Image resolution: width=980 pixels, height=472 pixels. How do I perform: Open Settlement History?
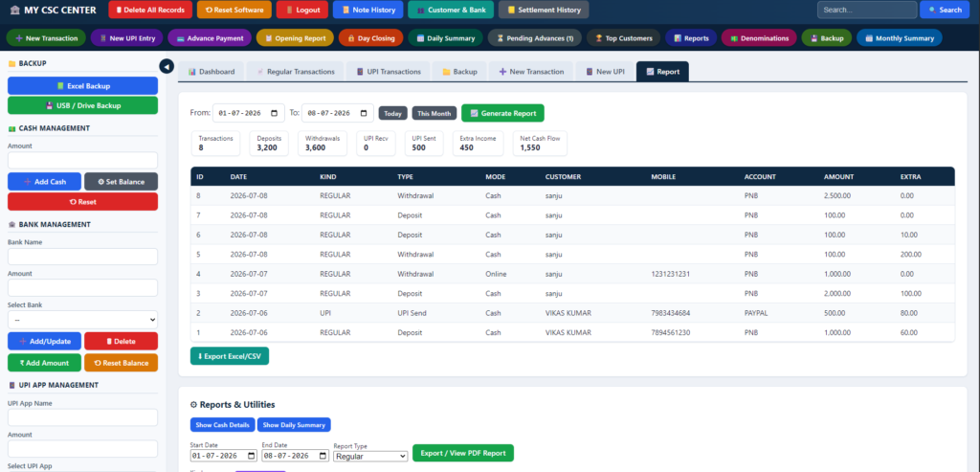544,10
